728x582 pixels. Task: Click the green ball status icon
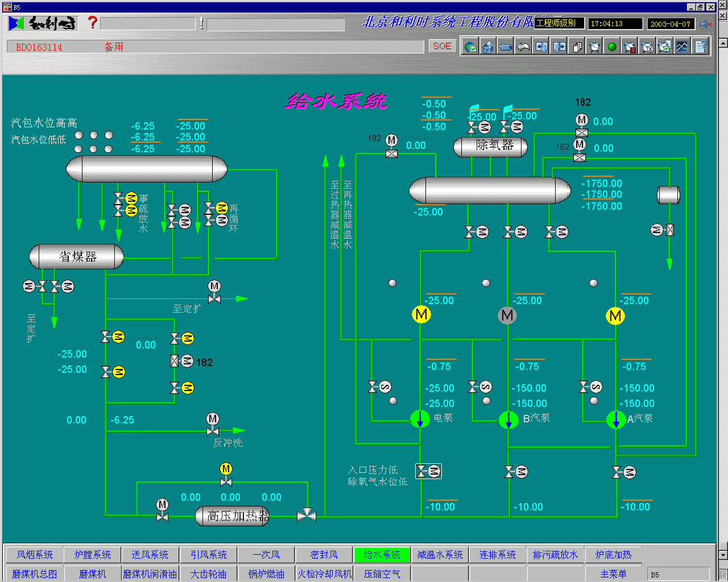(612, 47)
